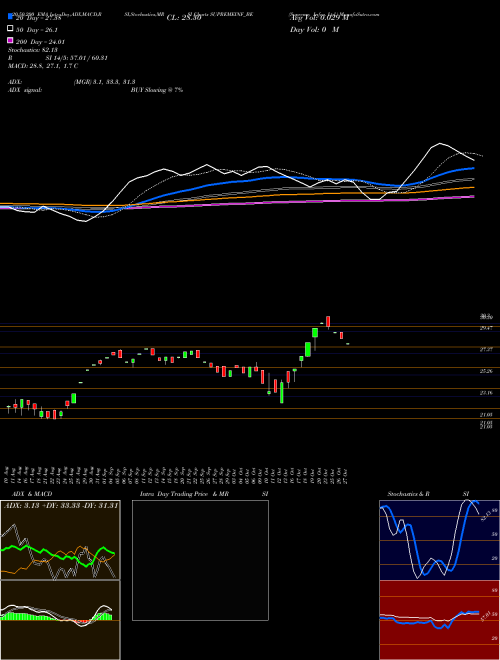
Task: Click the 29.47 price axis label
Action: click(486, 328)
